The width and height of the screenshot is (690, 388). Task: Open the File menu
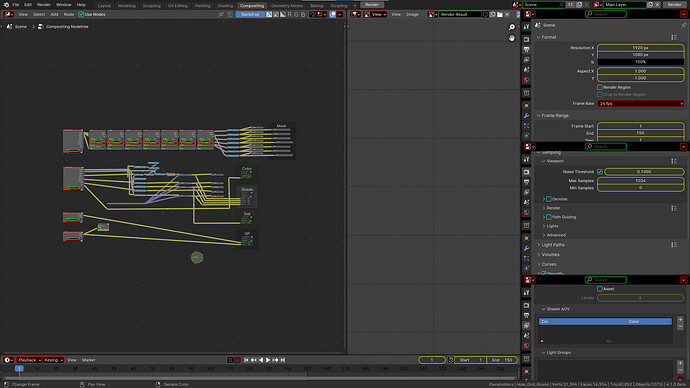16,4
